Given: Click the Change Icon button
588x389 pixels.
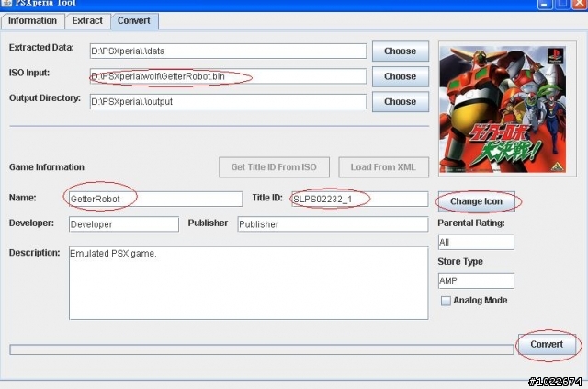Looking at the screenshot, I should click(476, 201).
